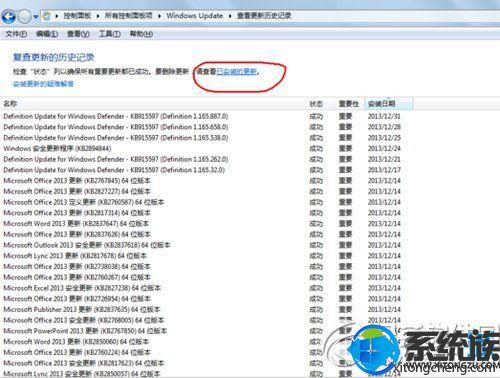This screenshot has height=378, width=500.
Task: Sort by 重要性 column header
Action: (349, 104)
